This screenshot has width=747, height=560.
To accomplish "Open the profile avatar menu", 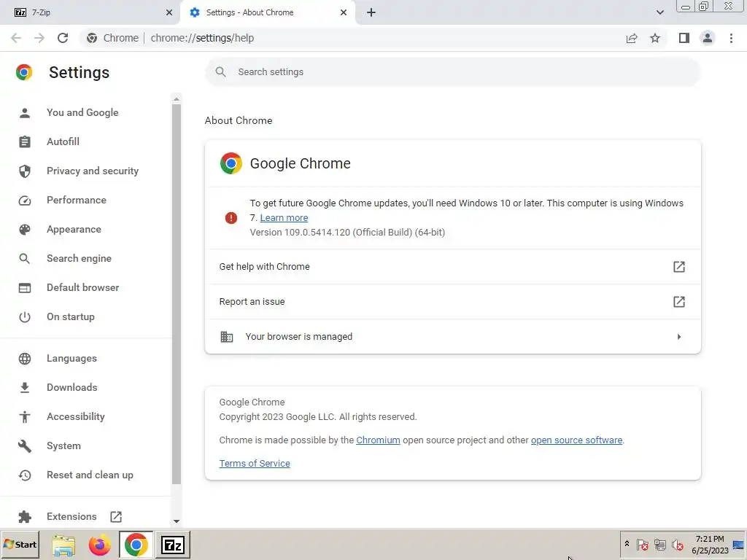I will (x=708, y=38).
